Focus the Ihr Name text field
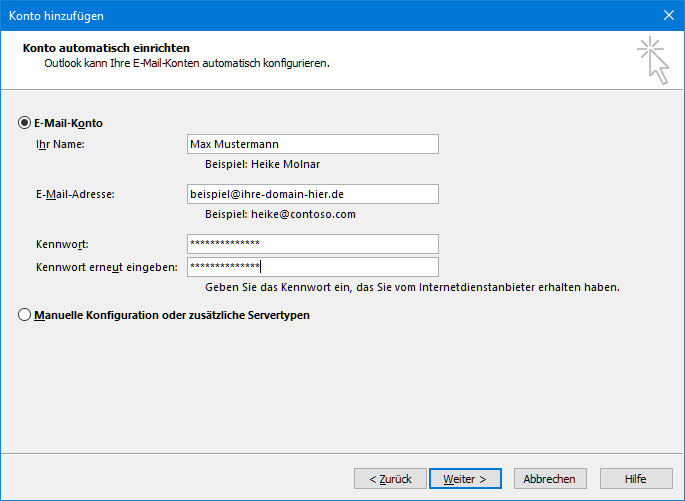Image resolution: width=685 pixels, height=501 pixels. point(312,144)
